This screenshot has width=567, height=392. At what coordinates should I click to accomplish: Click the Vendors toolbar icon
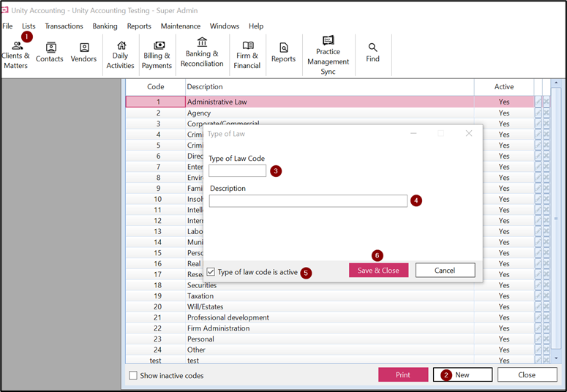click(x=83, y=52)
